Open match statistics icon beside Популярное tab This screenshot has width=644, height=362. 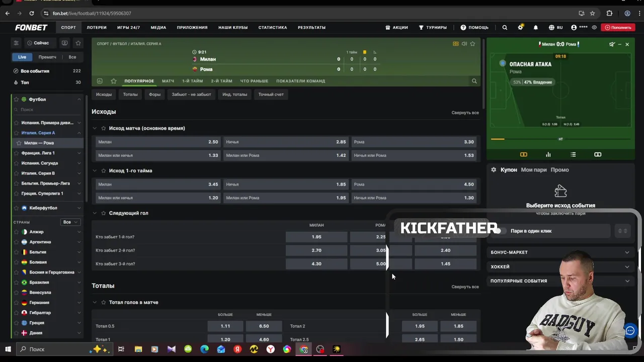click(100, 81)
